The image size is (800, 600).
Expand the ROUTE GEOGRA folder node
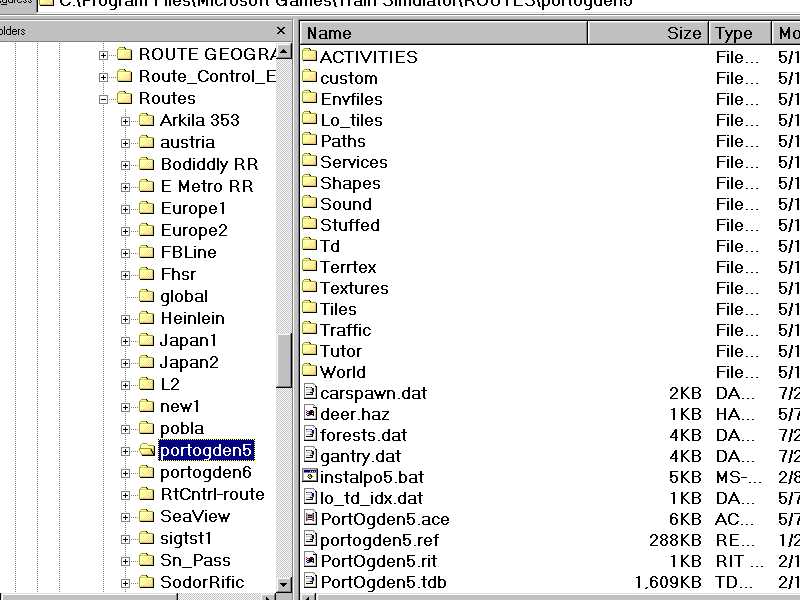click(x=104, y=55)
